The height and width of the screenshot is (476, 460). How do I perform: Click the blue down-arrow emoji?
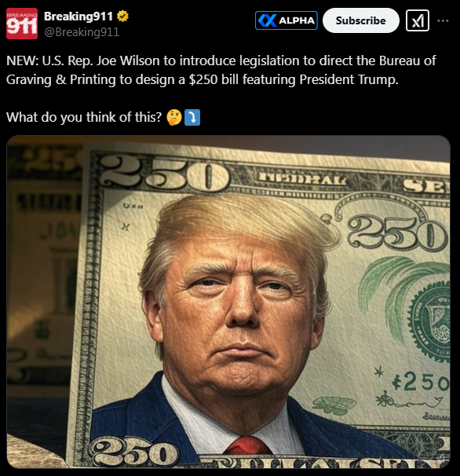(192, 117)
